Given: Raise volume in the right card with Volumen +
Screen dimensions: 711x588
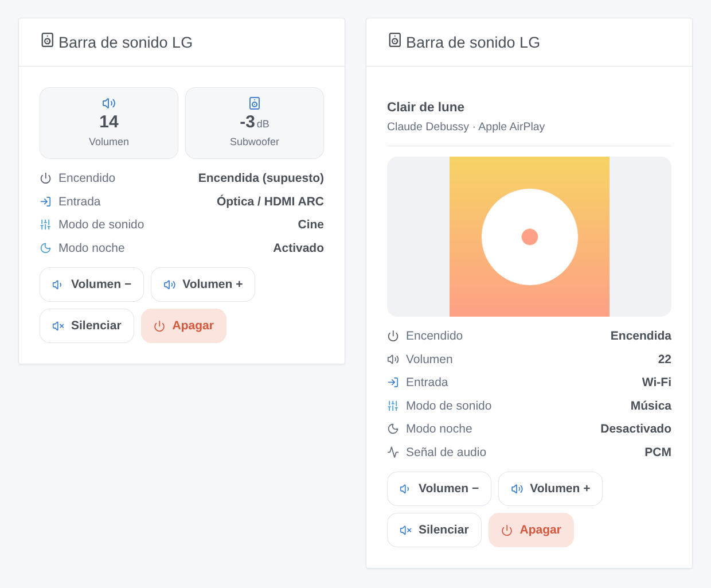Looking at the screenshot, I should 550,489.
